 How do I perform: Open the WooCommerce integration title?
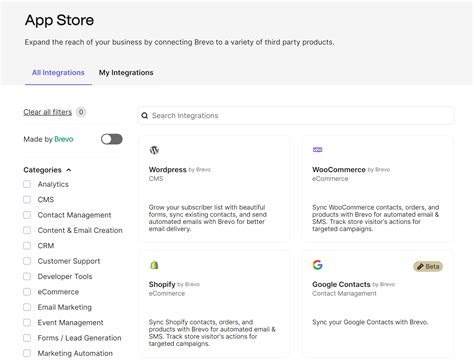339,170
